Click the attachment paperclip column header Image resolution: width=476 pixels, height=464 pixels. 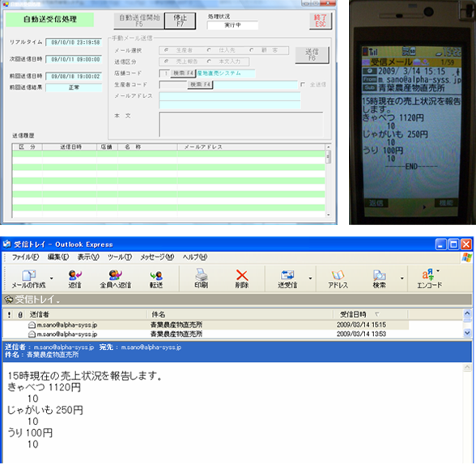click(20, 315)
